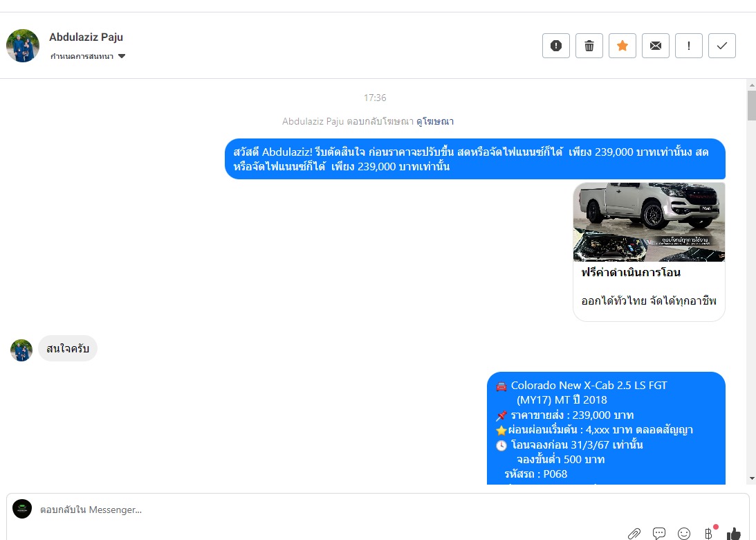756x540 pixels.
Task: Open the baht payment request icon
Action: click(709, 533)
